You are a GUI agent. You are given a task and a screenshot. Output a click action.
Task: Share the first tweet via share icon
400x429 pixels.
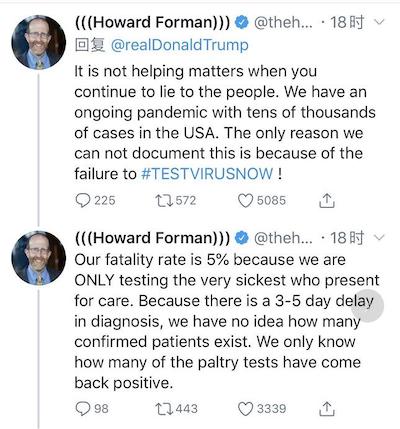pos(327,201)
